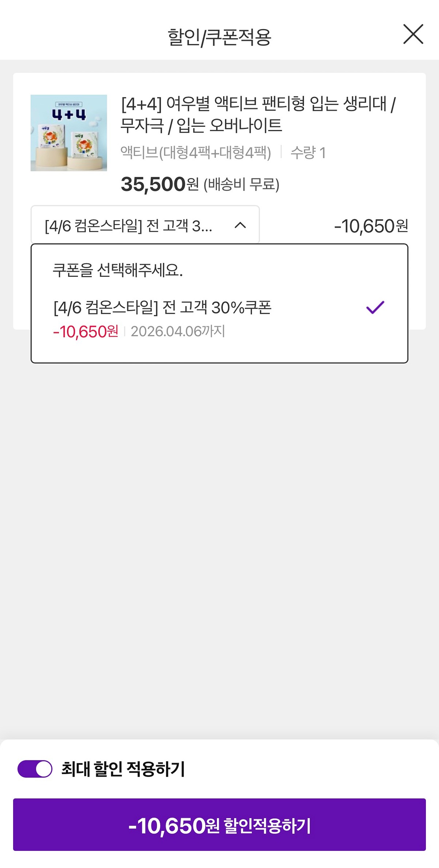Screen dimensions: 439x868
Task: Click the purple checkmark on selected coupon
Action: 375,307
